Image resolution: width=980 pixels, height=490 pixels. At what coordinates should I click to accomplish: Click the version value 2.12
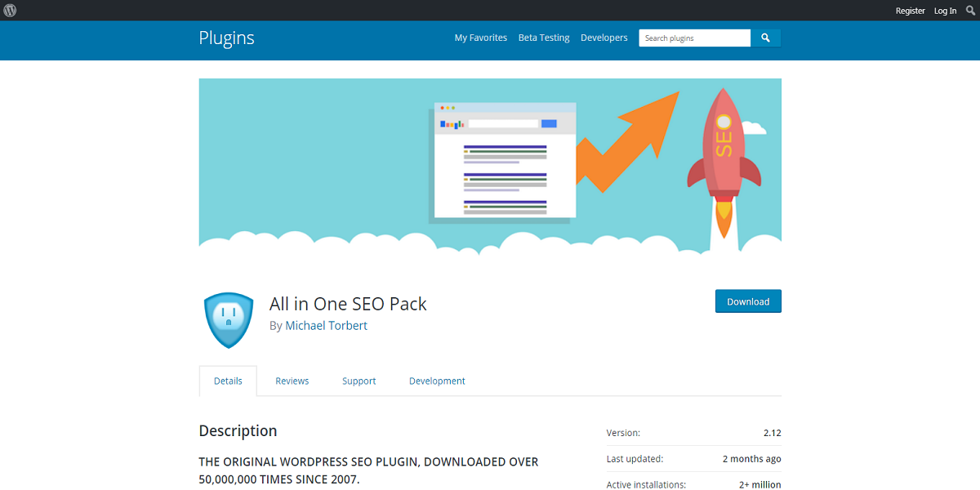pos(773,433)
